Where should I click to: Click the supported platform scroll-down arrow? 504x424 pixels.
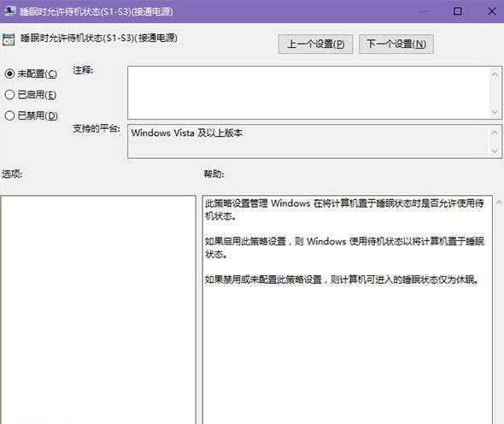[495, 150]
